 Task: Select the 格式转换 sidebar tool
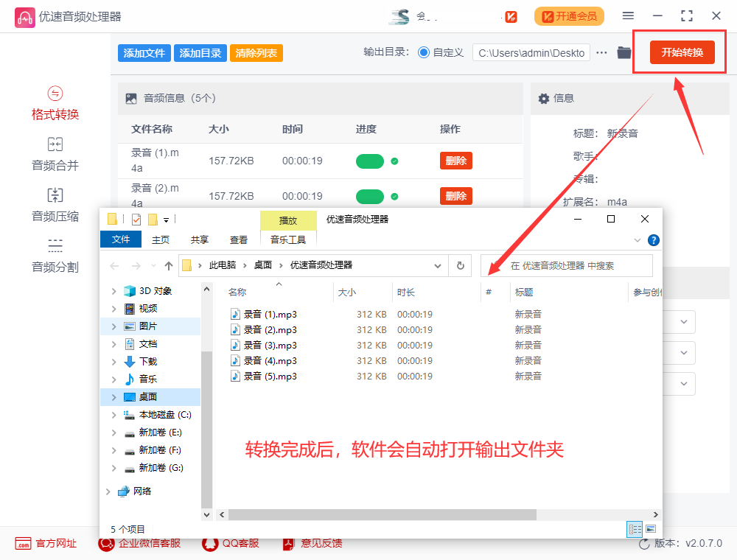pos(55,103)
